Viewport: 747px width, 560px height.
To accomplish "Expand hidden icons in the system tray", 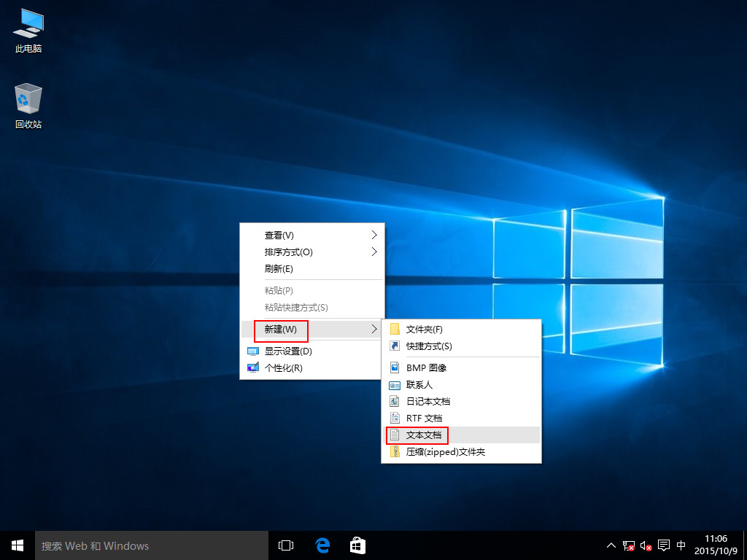I will click(611, 545).
